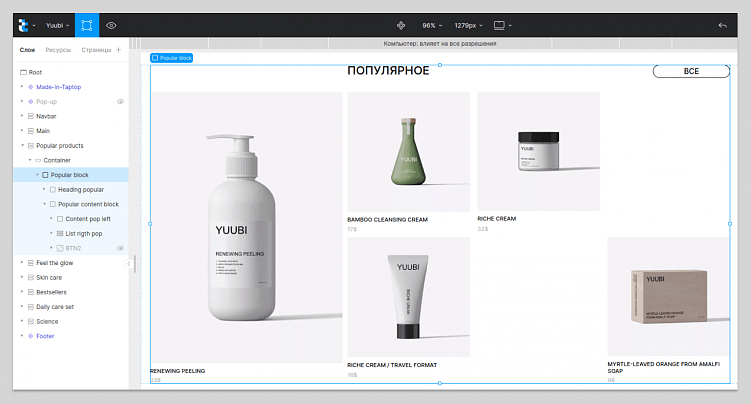Click the Popular content block square icon

click(53, 204)
